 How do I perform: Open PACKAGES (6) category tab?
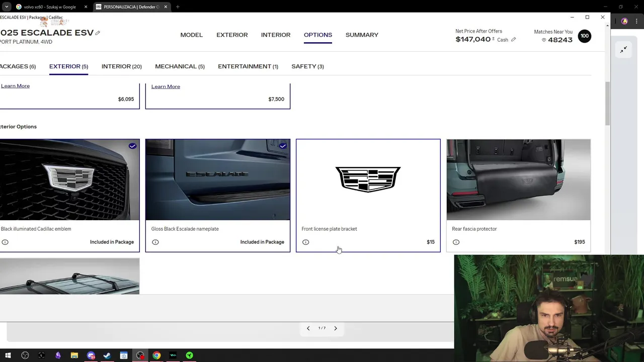pos(18,66)
